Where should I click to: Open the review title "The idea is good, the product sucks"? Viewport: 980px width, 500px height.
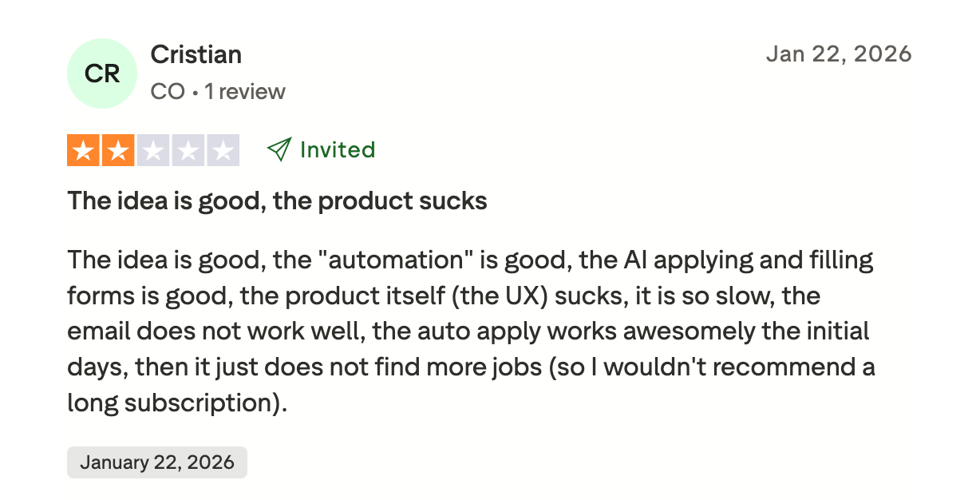pyautogui.click(x=277, y=200)
